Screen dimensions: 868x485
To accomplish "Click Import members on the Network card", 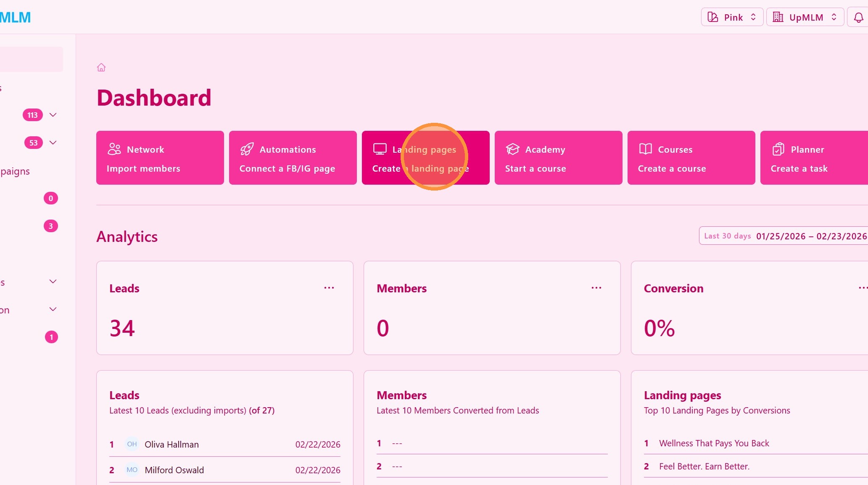I will pos(143,169).
